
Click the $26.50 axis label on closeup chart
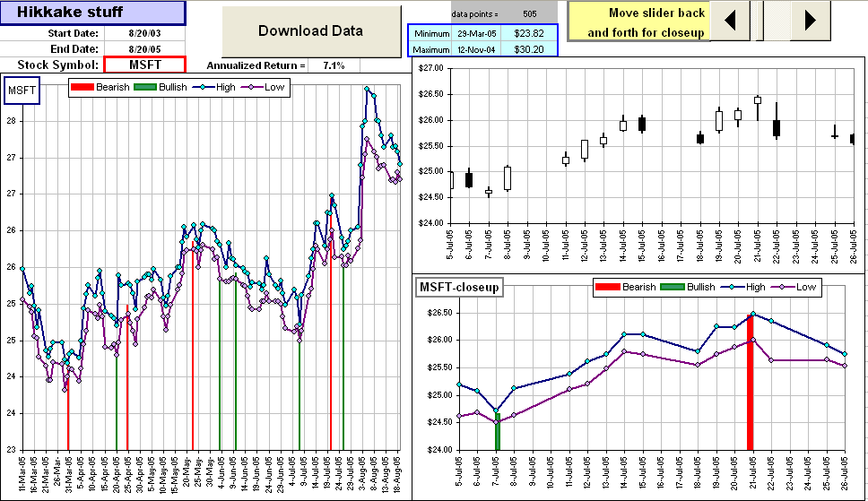(x=439, y=313)
